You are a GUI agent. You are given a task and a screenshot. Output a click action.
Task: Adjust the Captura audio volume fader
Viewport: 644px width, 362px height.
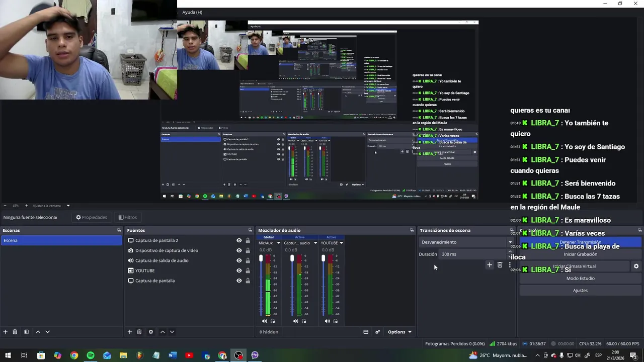click(x=292, y=258)
